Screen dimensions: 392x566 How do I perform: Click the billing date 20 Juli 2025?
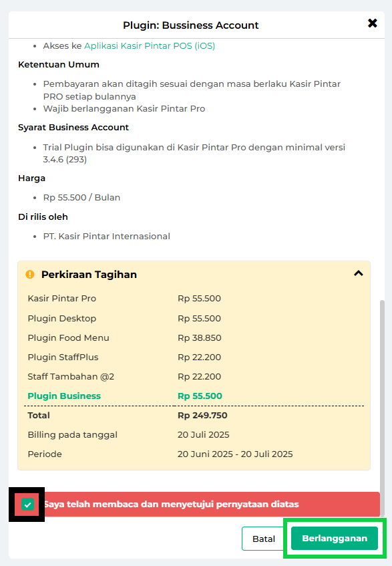(x=204, y=434)
